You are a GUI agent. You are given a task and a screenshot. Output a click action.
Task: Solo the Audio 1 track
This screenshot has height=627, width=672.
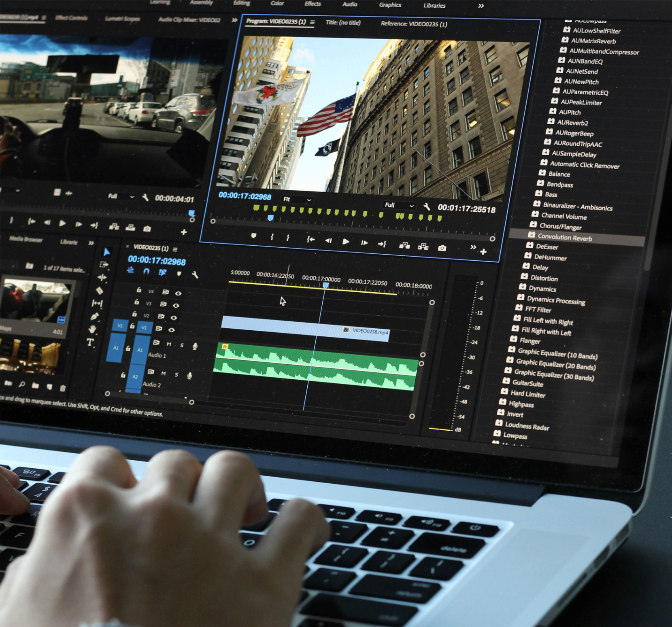[182, 345]
